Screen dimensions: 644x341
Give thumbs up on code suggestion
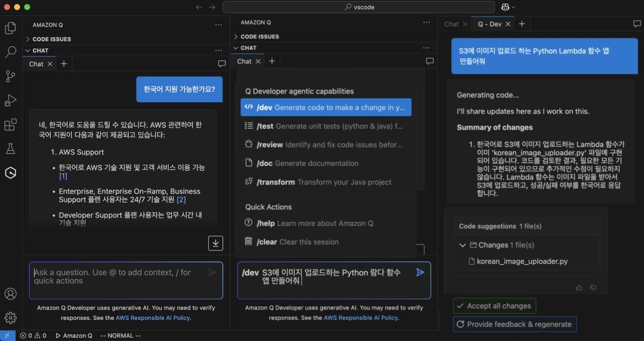click(579, 287)
